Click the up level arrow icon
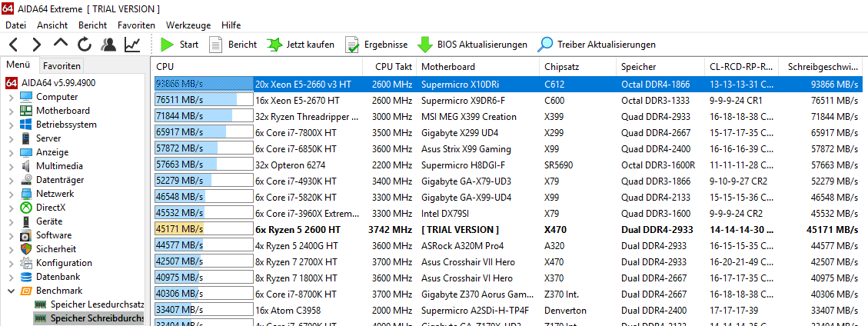The height and width of the screenshot is (326, 868). 61,44
